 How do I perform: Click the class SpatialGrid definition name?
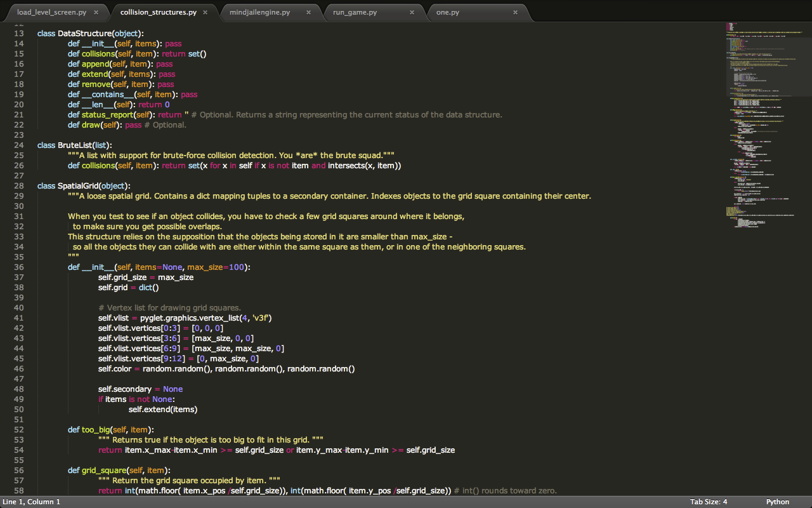[x=79, y=185]
